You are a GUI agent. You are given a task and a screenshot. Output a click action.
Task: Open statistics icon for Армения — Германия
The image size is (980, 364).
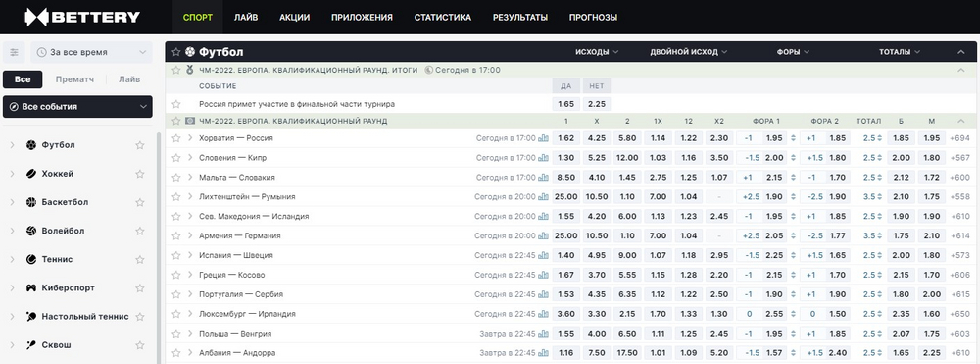[x=543, y=235]
